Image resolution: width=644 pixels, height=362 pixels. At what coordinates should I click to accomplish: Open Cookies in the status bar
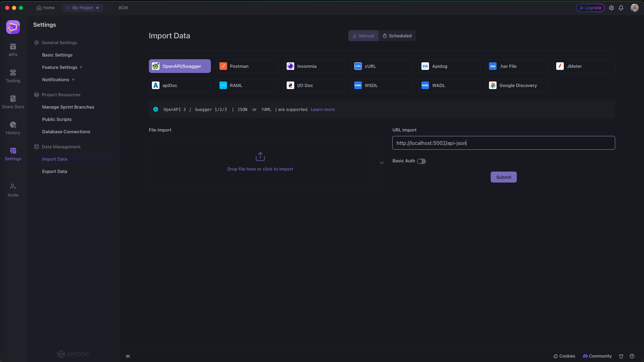click(x=564, y=356)
